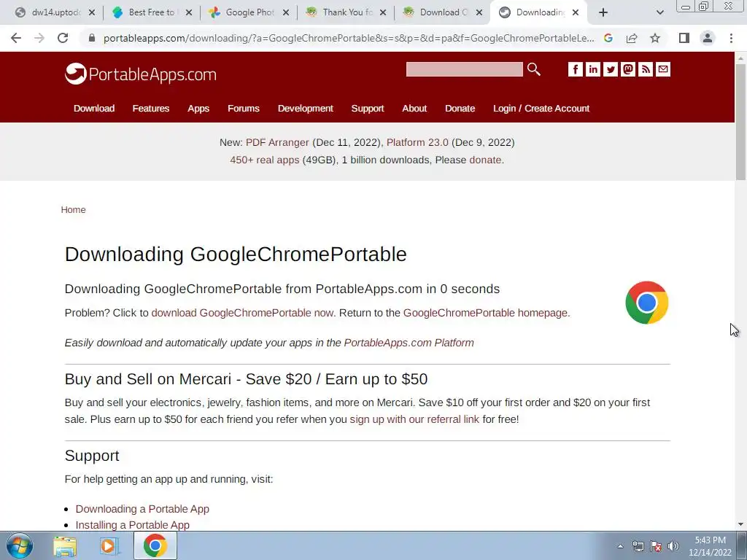Viewport: 747px width, 560px height.
Task: Open the Chrome profile avatar
Action: pos(708,38)
